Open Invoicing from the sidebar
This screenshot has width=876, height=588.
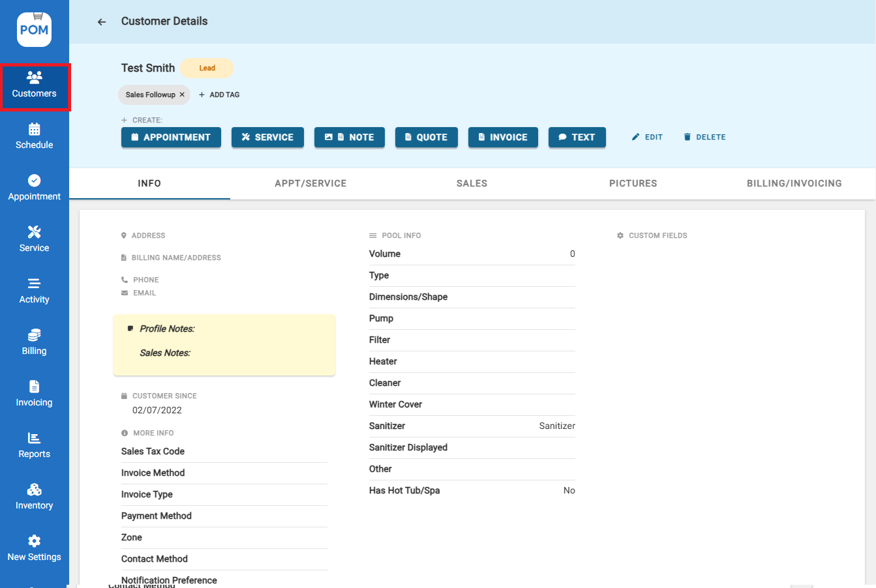[x=35, y=394]
